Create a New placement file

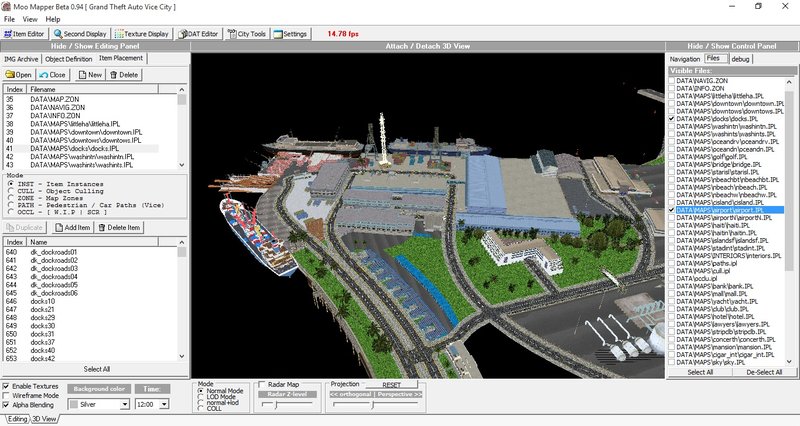[90, 74]
